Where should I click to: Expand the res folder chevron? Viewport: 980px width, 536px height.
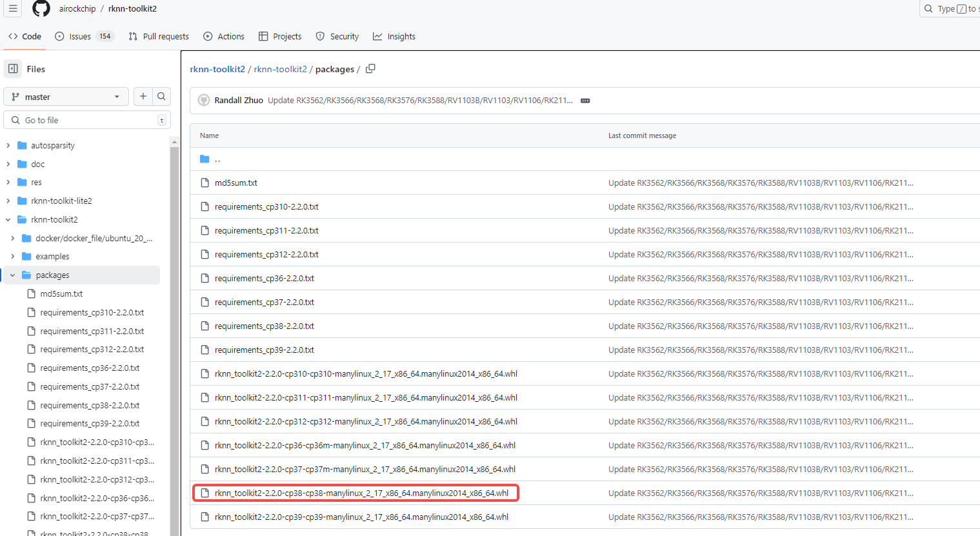[x=8, y=182]
